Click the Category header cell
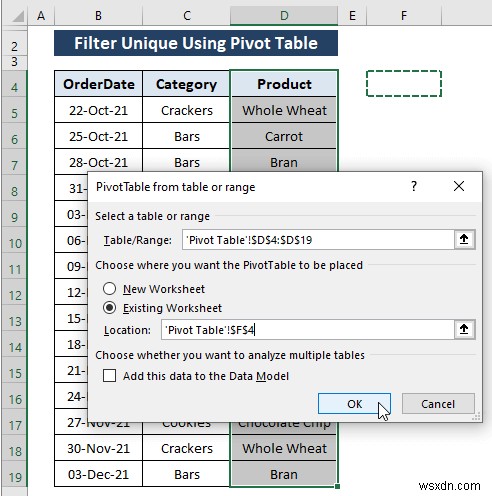Image resolution: width=492 pixels, height=496 pixels. point(186,84)
